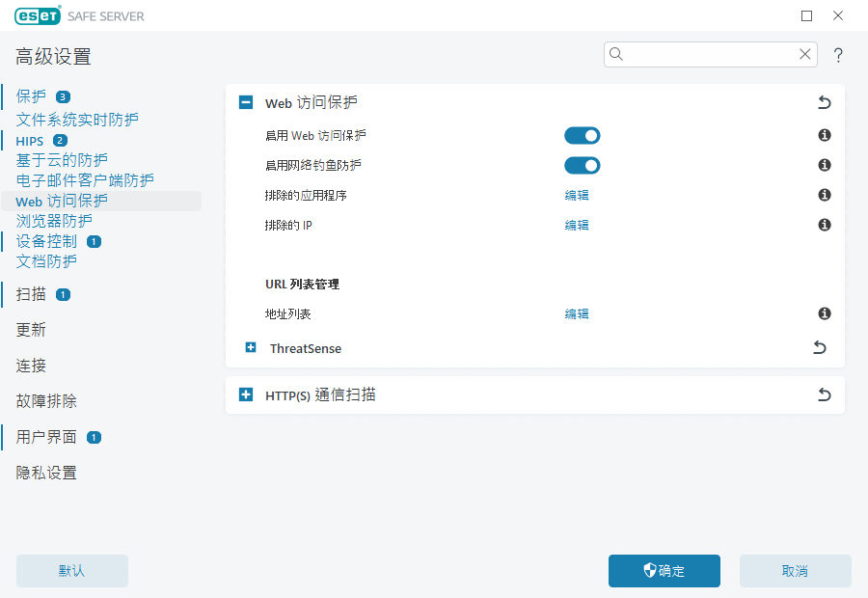Reset the Web 访问保护 section via revert icon

pos(824,101)
